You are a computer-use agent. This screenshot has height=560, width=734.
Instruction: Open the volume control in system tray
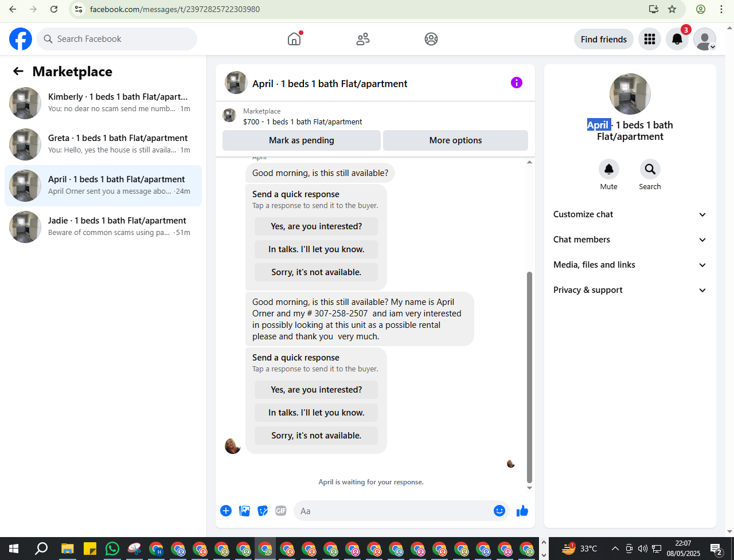(x=642, y=549)
